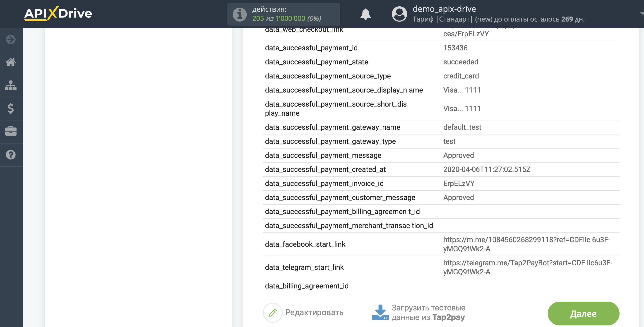This screenshot has width=644, height=327.
Task: Click the telegram start link URL
Action: pyautogui.click(x=528, y=267)
